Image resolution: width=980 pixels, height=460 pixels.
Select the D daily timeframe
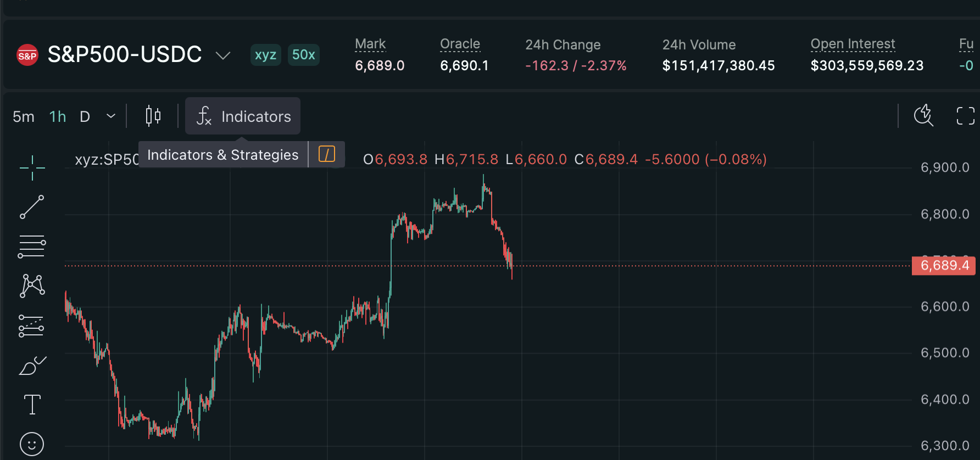tap(85, 116)
